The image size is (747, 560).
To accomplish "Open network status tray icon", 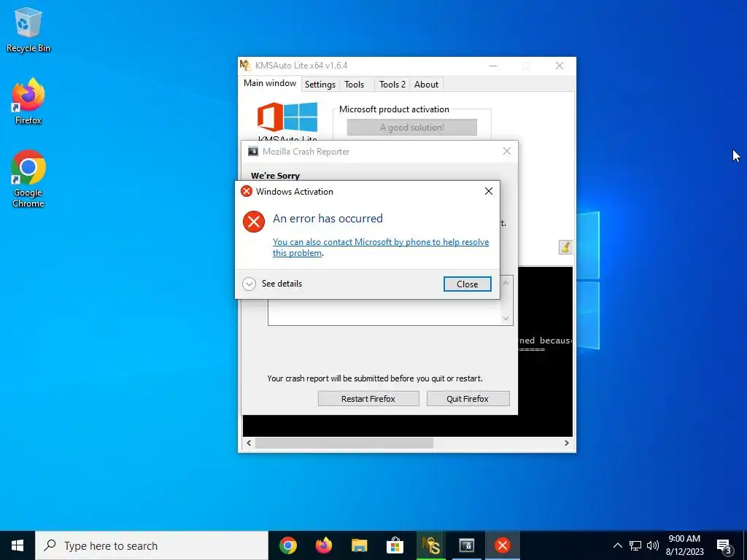I will coord(635,545).
